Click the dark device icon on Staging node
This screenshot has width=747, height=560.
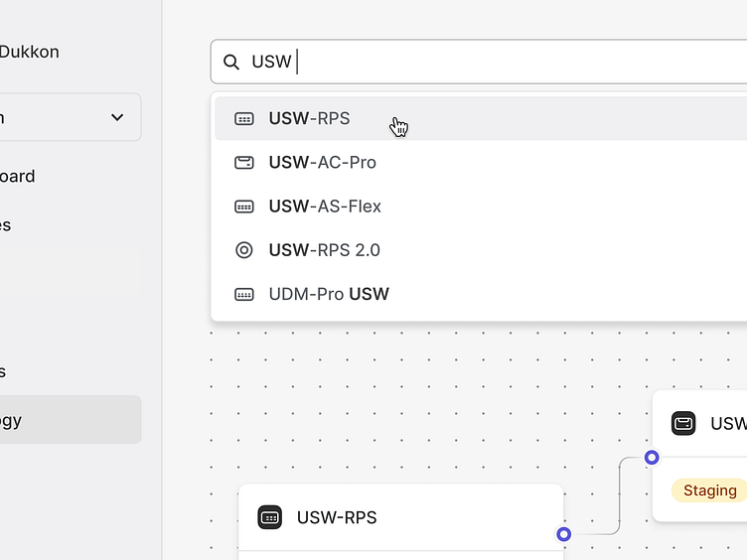coord(683,424)
